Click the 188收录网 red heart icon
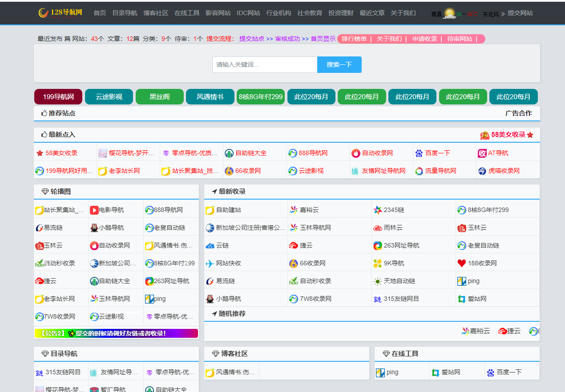This screenshot has width=565, height=392. click(x=462, y=263)
